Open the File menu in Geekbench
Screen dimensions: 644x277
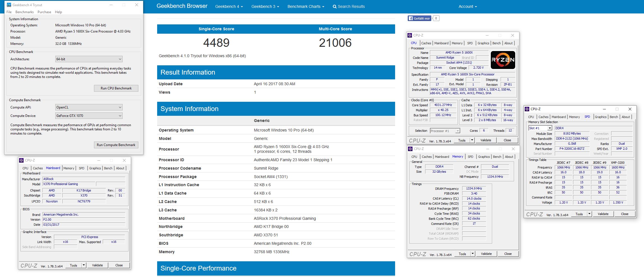tap(9, 12)
